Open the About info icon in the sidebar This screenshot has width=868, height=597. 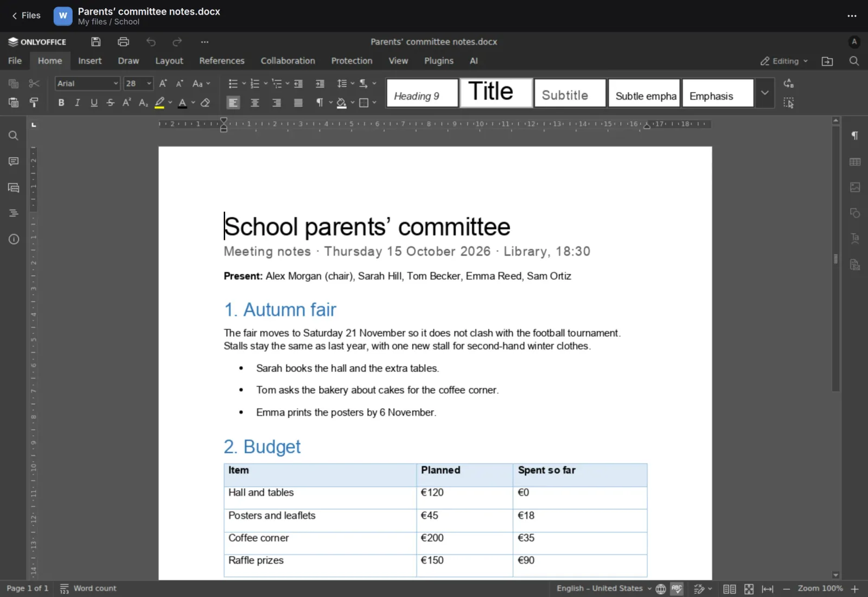pyautogui.click(x=14, y=239)
